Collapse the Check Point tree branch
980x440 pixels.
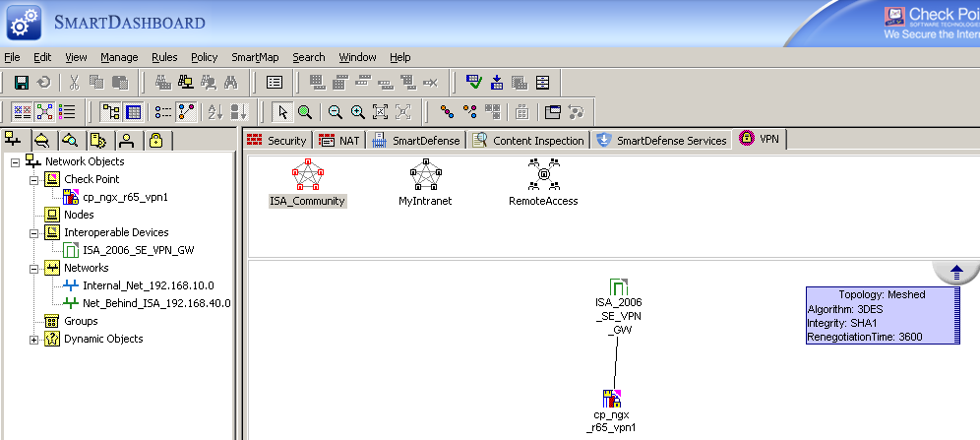[33, 180]
